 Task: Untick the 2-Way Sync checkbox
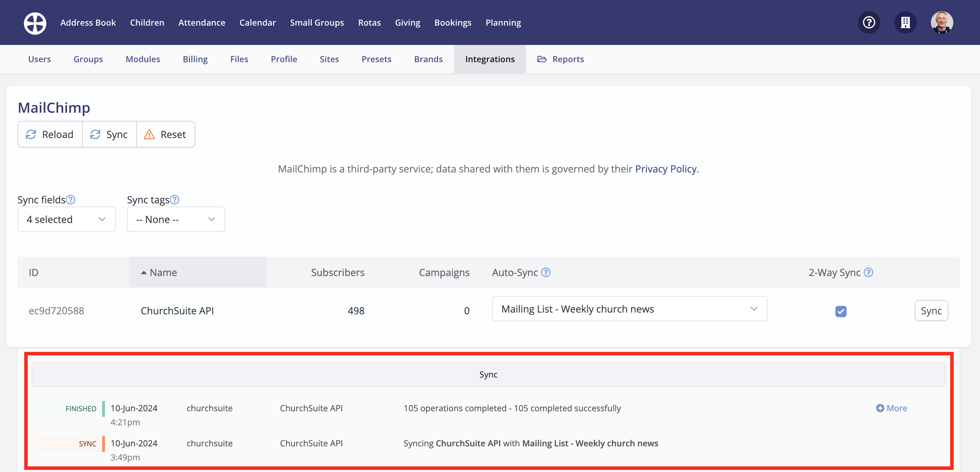[x=841, y=312]
